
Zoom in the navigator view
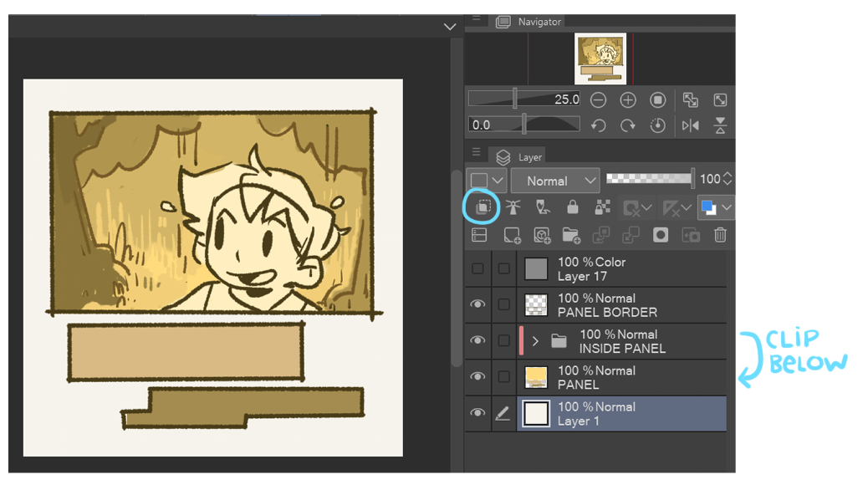[628, 100]
